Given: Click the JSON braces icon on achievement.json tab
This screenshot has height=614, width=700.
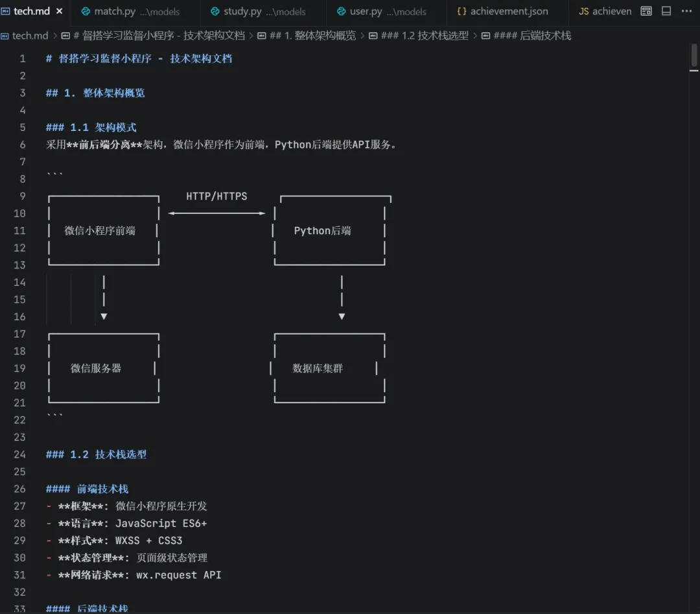Looking at the screenshot, I should coord(461,11).
